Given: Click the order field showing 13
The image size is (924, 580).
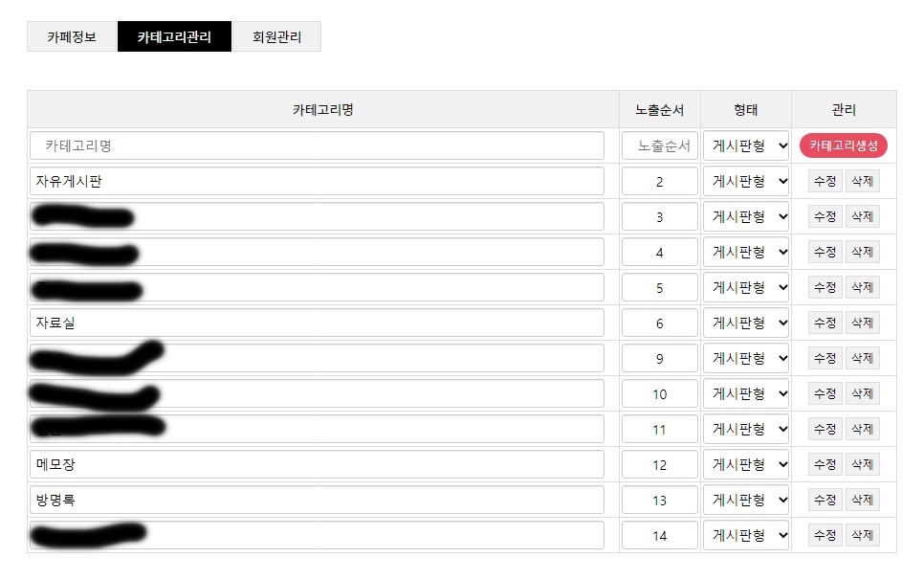Looking at the screenshot, I should tap(659, 500).
